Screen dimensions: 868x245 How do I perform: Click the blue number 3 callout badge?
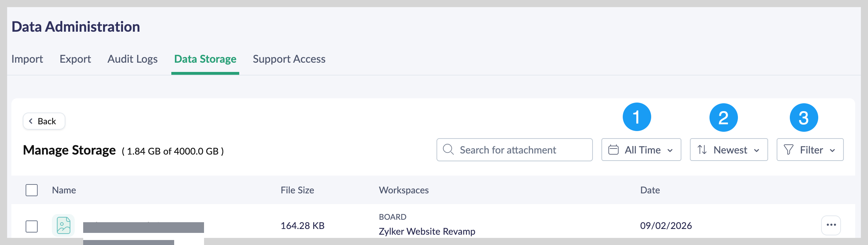coord(804,118)
